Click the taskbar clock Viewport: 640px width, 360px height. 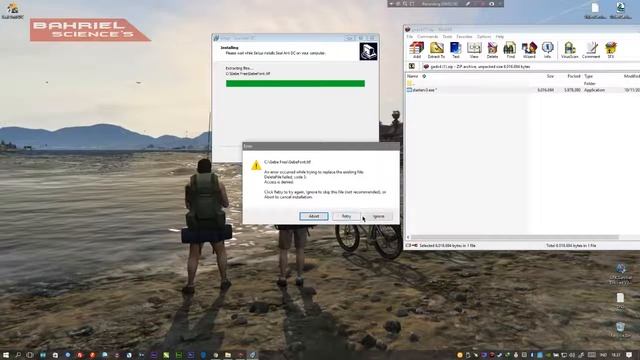(x=616, y=355)
